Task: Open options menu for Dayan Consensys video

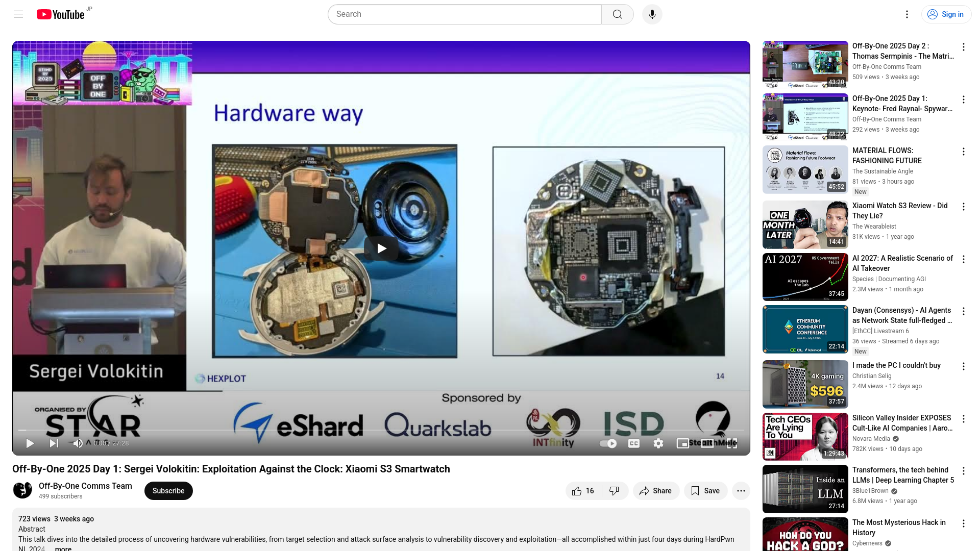Action: point(964,311)
